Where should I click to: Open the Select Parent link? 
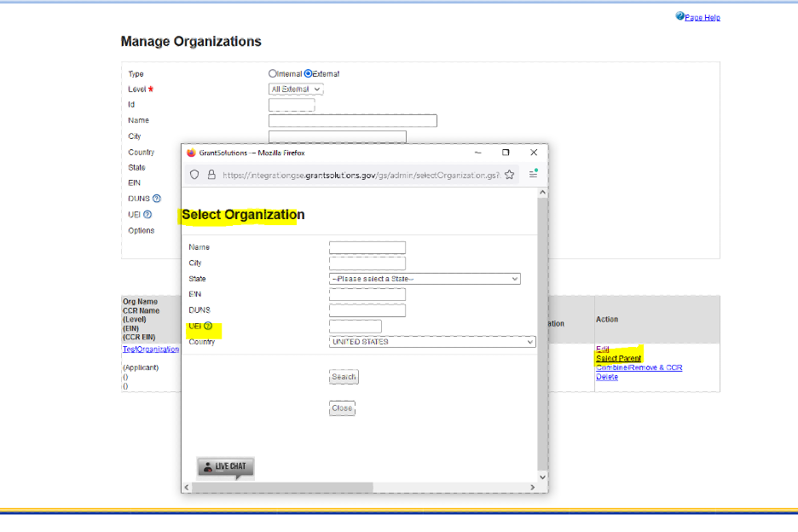point(618,358)
